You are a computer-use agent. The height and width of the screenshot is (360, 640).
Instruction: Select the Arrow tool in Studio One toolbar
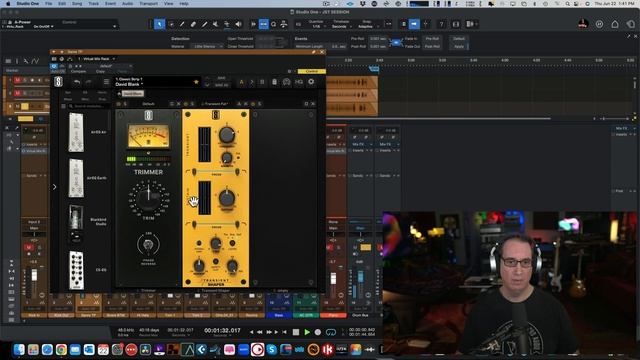pyautogui.click(x=160, y=24)
